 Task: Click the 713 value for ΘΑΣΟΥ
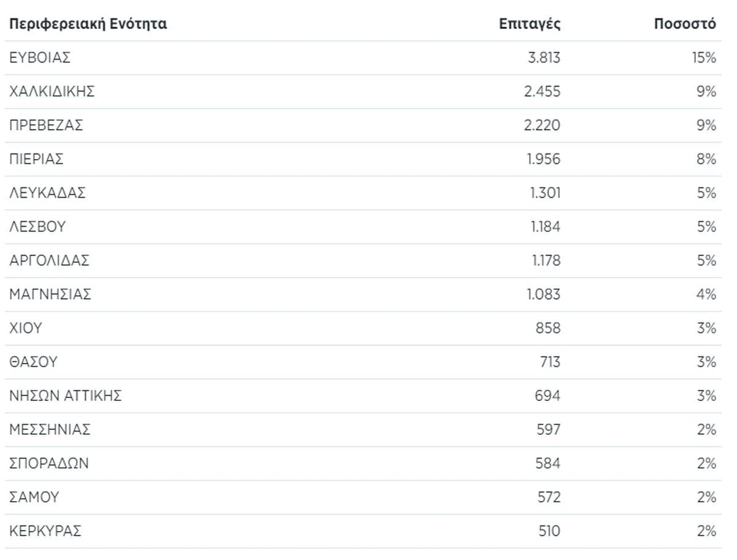[x=548, y=362]
